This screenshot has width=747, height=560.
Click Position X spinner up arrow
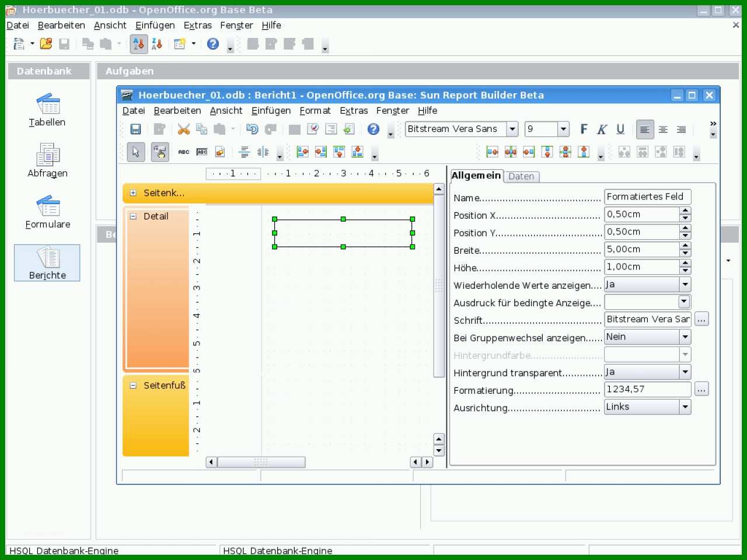tap(685, 211)
